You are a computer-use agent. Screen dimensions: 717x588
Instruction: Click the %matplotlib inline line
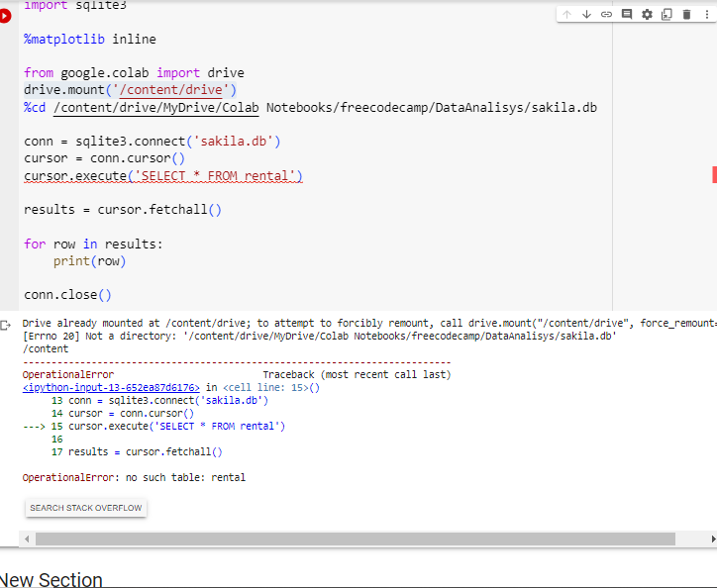(x=90, y=40)
